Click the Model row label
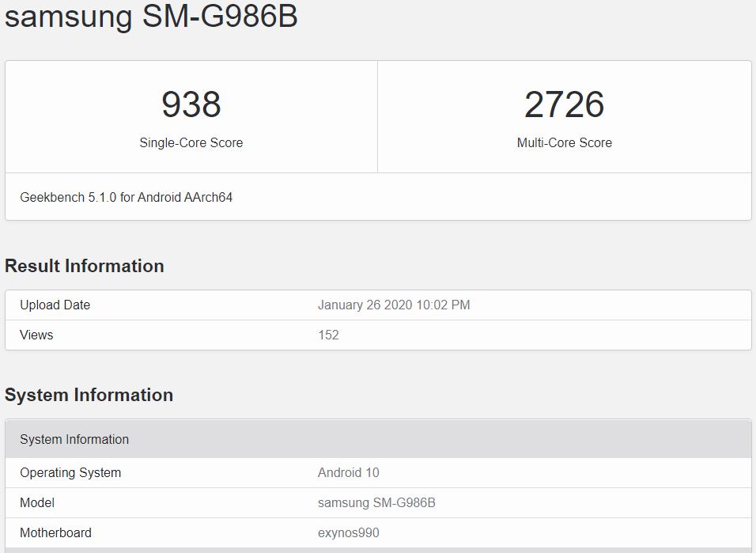756x553 pixels. point(37,503)
